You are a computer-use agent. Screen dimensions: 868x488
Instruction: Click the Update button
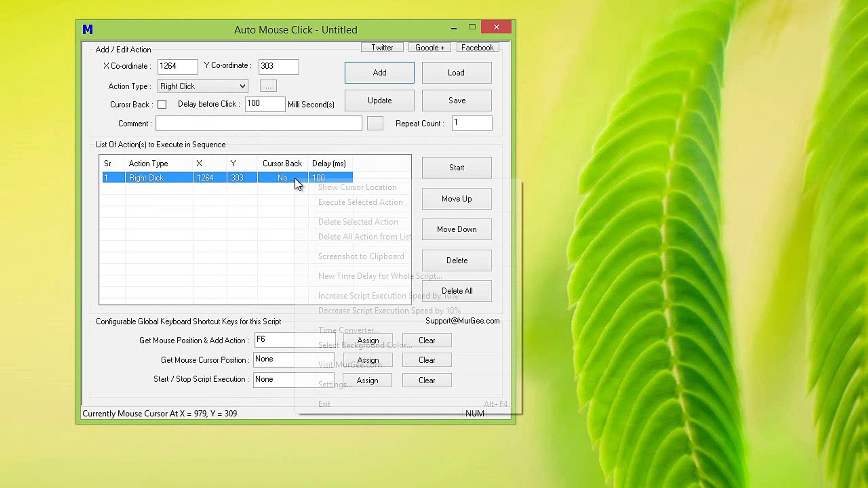[379, 100]
